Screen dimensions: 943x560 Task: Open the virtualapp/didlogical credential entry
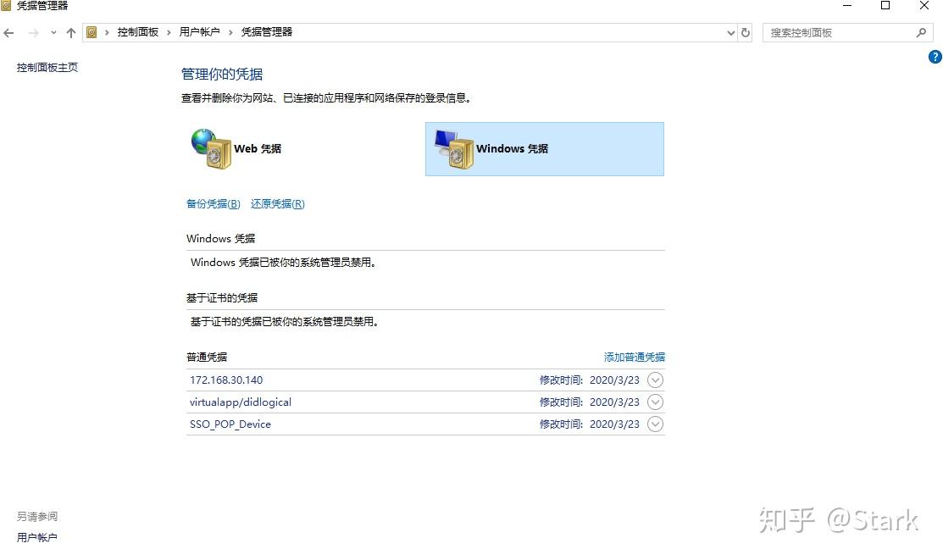coord(425,402)
